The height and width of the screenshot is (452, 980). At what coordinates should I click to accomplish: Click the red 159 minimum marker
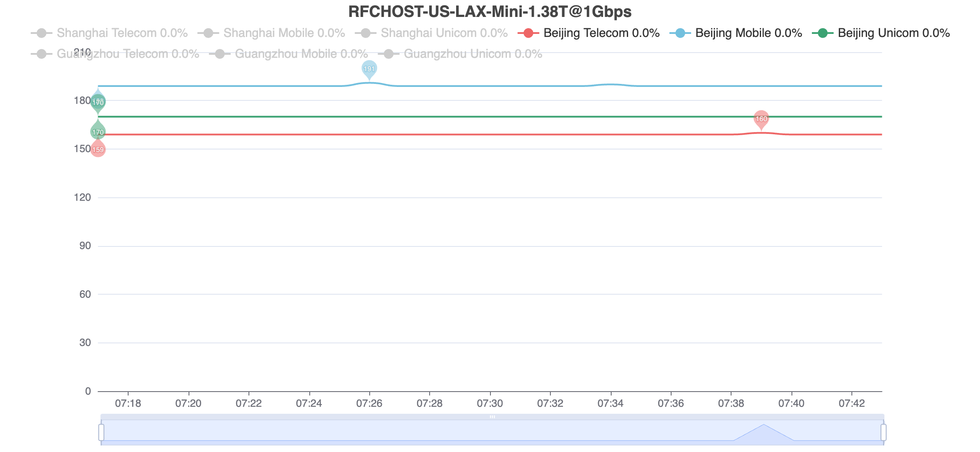click(98, 150)
